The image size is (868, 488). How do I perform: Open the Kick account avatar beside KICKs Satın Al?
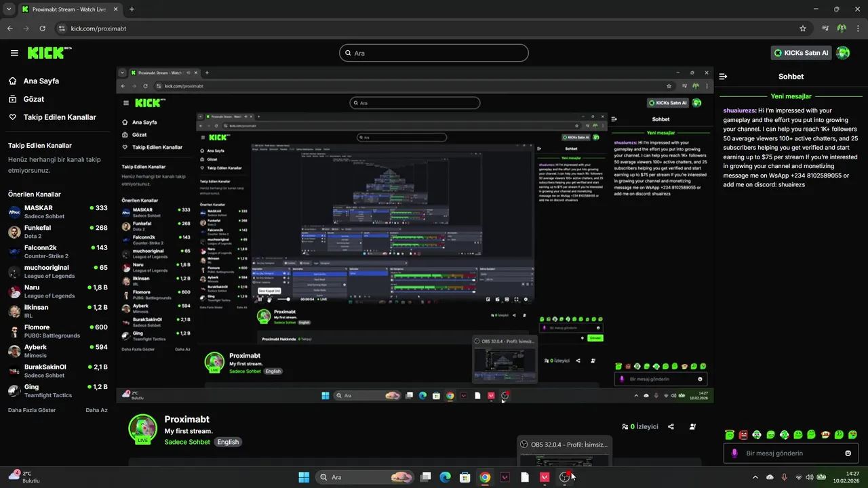[843, 53]
